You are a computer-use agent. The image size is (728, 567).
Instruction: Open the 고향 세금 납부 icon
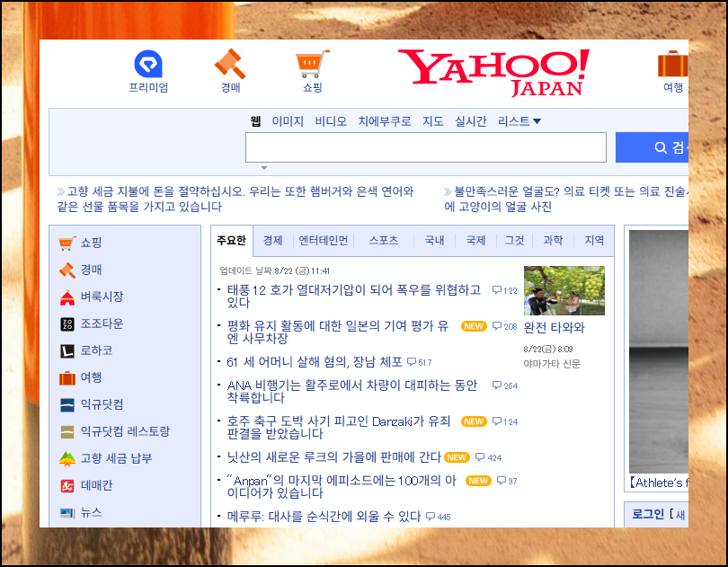67,459
